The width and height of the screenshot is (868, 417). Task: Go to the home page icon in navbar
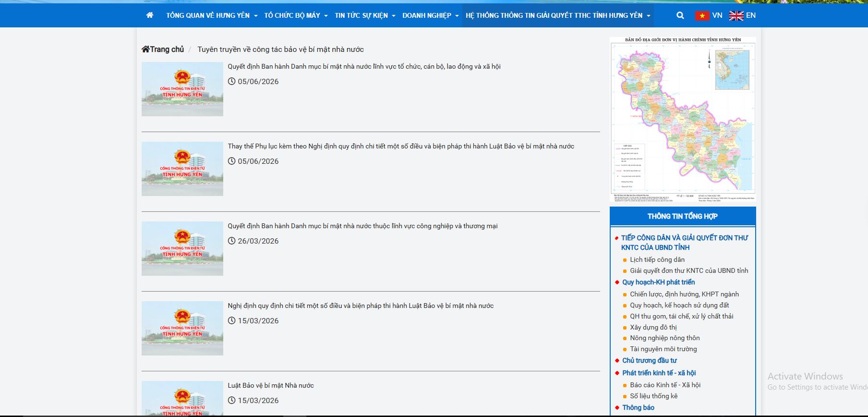coord(150,15)
